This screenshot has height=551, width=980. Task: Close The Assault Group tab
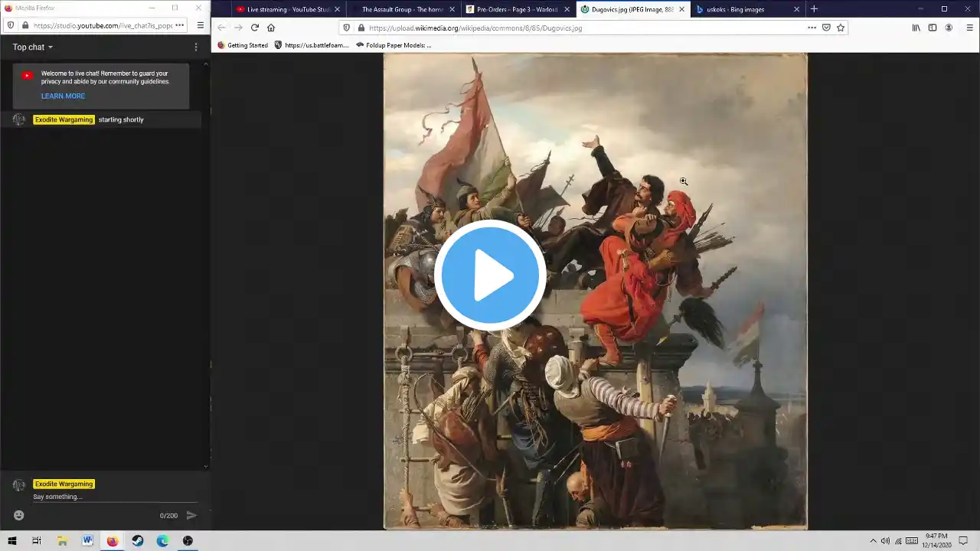pos(452,9)
